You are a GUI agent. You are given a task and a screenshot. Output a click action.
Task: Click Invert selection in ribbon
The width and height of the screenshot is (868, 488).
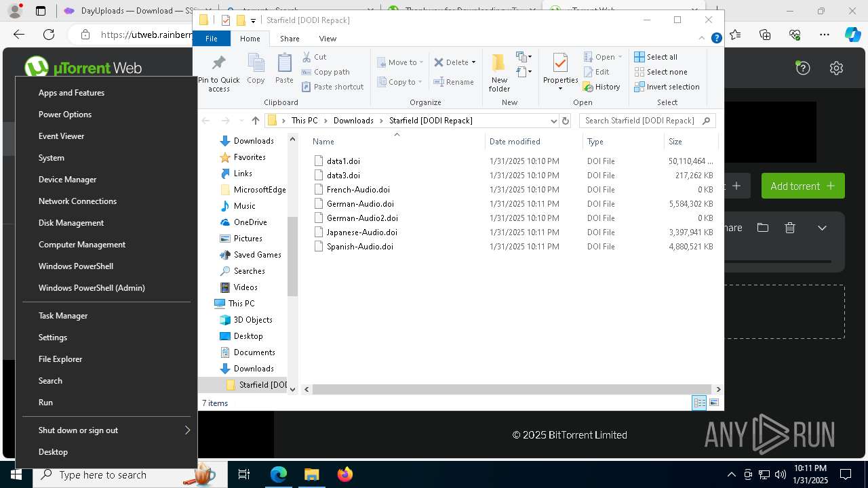point(667,87)
